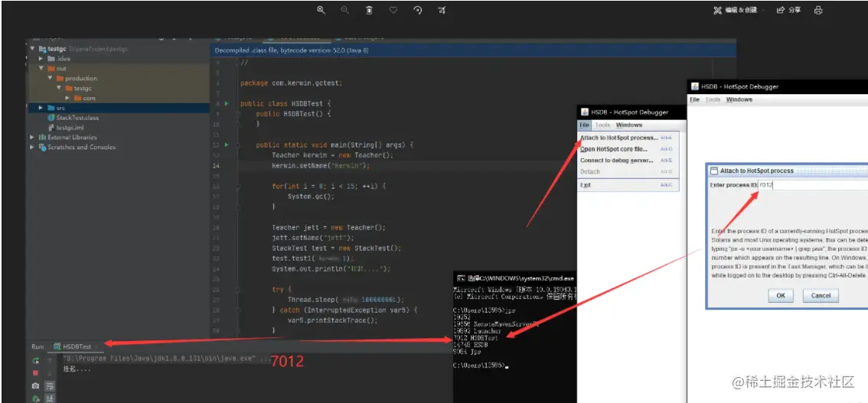Click run gutter arrow beside HSDBTest class
The width and height of the screenshot is (868, 403).
(227, 103)
